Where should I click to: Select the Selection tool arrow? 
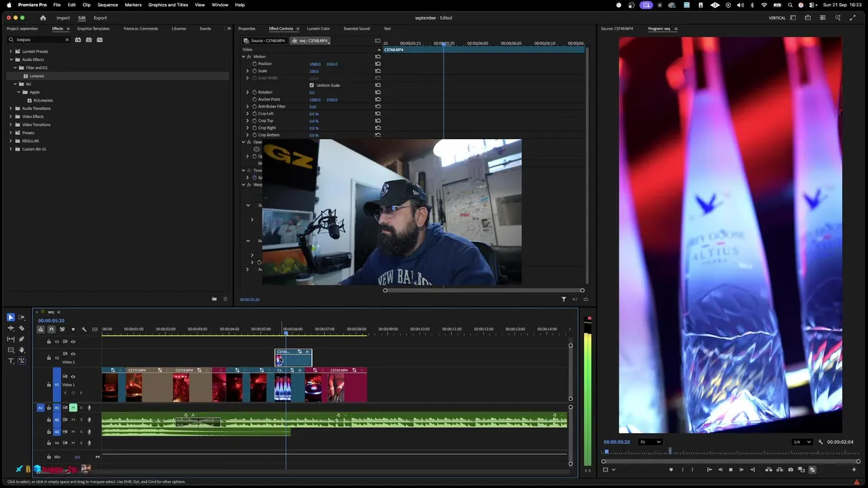pyautogui.click(x=11, y=317)
